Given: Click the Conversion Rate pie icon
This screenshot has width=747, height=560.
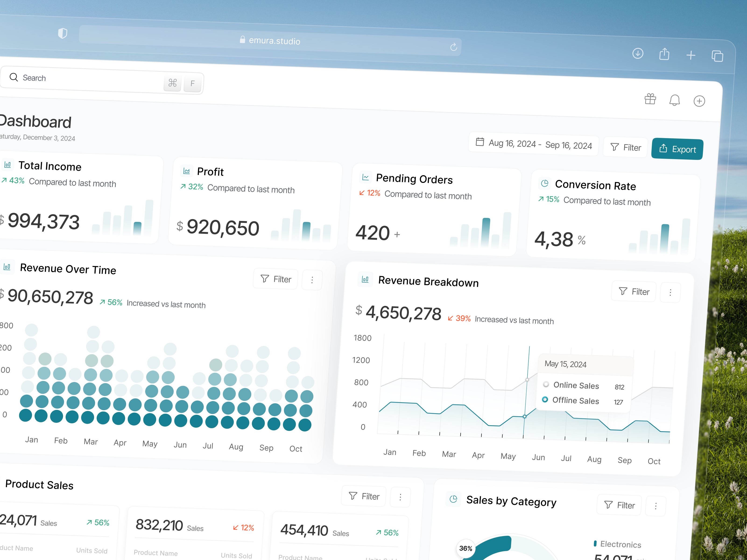Looking at the screenshot, I should (x=544, y=183).
